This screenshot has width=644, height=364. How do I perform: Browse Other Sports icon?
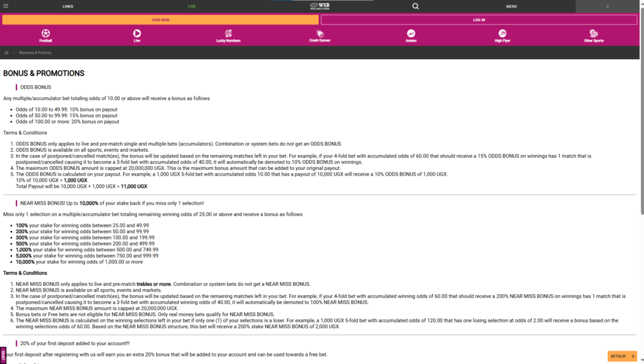pos(593,34)
